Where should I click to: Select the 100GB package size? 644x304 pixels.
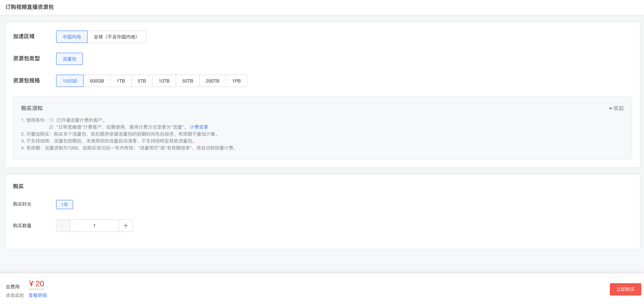click(70, 81)
